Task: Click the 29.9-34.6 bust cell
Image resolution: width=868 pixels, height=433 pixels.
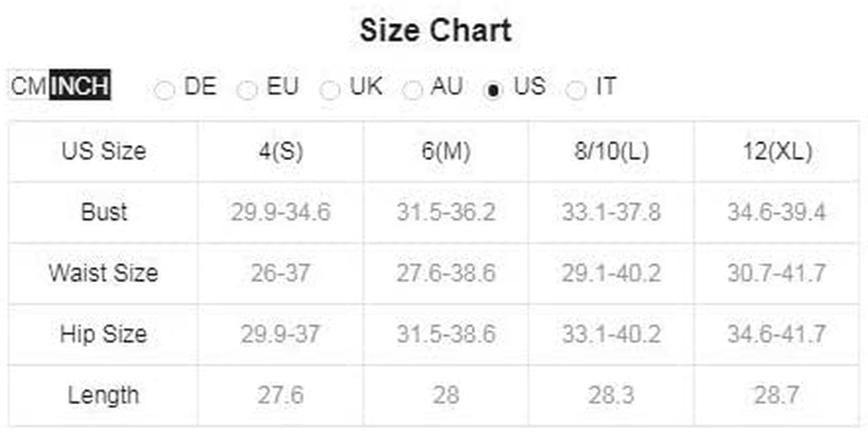Action: [281, 212]
